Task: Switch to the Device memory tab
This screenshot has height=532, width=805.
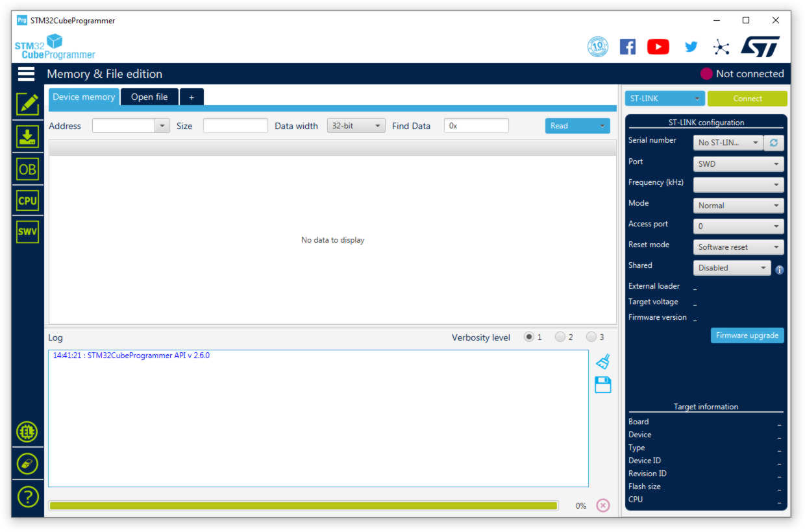Action: point(84,97)
